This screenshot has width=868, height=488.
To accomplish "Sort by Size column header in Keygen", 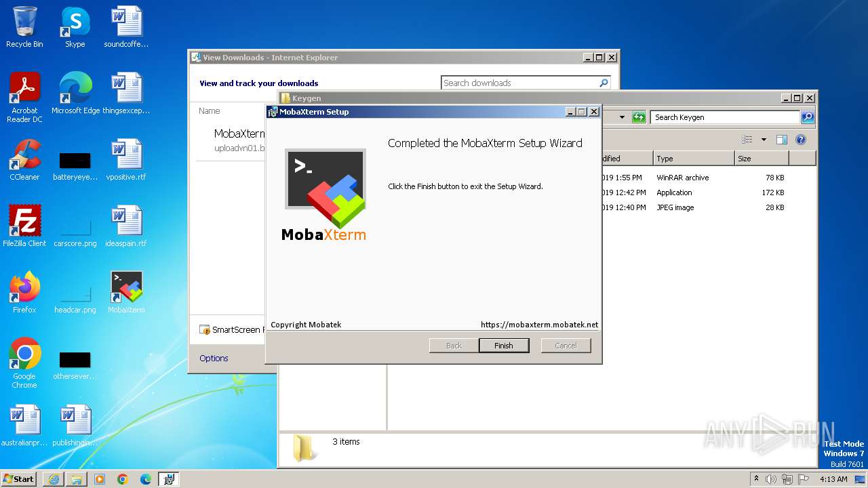I will (x=762, y=159).
